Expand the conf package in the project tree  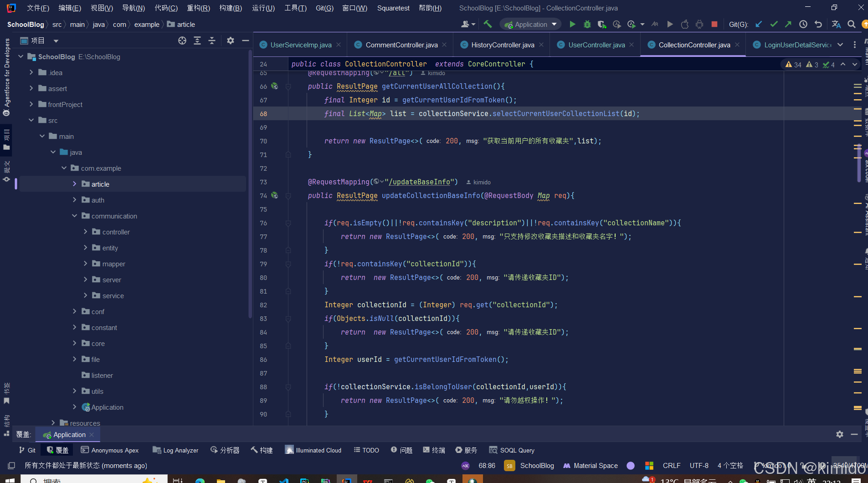click(74, 311)
